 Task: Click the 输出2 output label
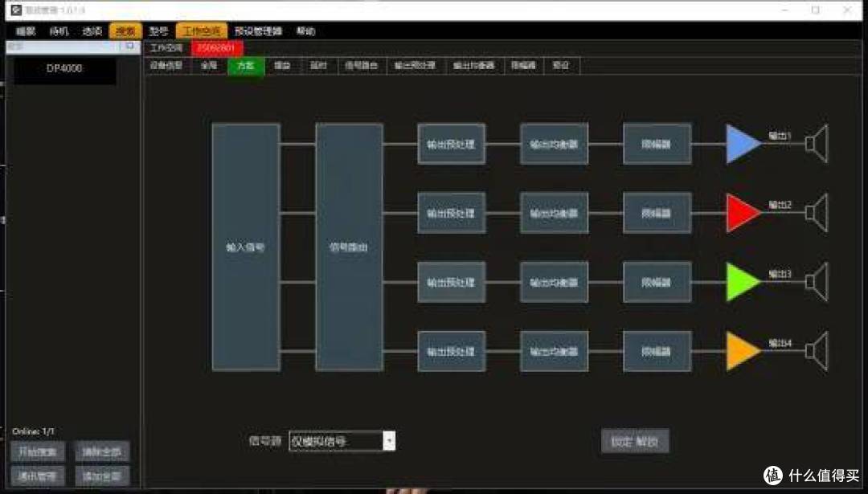(x=780, y=205)
